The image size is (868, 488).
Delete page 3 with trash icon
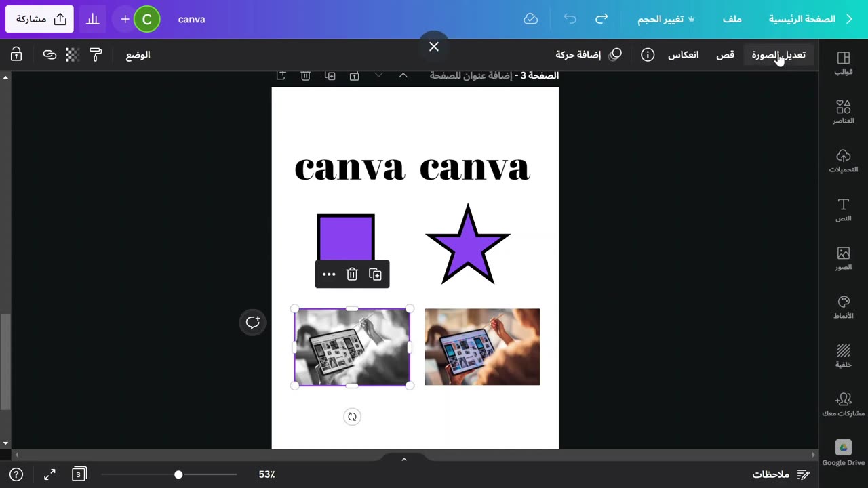(305, 75)
